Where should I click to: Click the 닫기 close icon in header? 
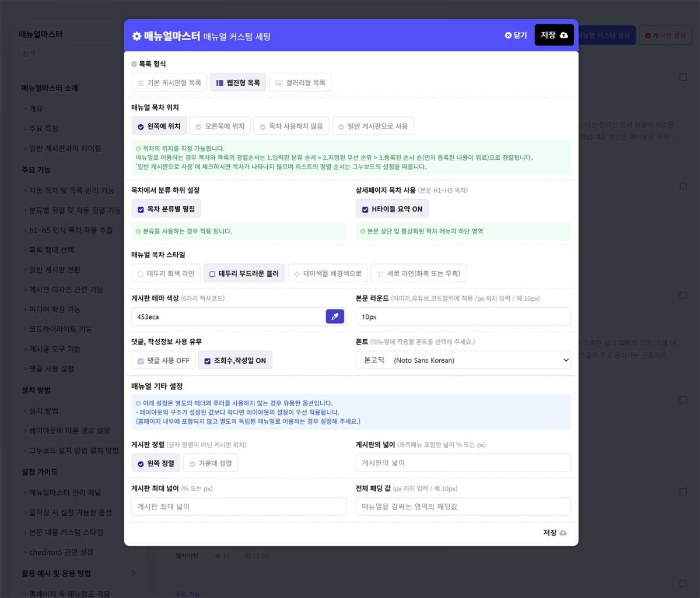click(x=508, y=36)
